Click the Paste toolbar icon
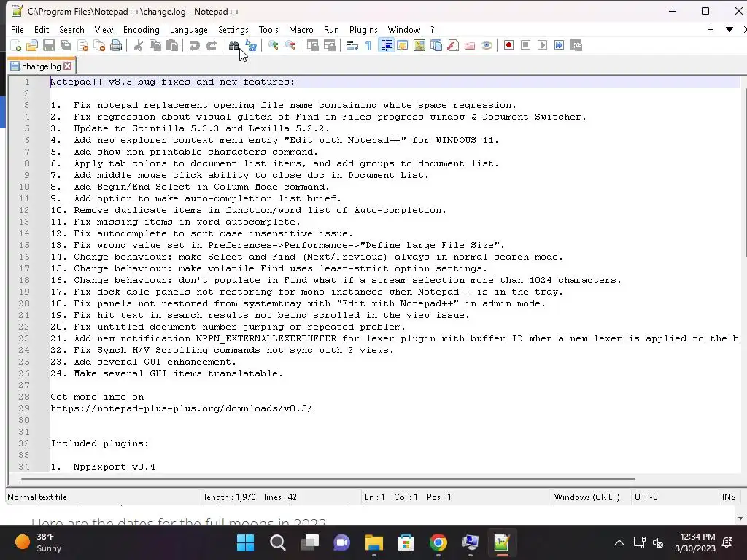Image resolution: width=747 pixels, height=560 pixels. (x=172, y=46)
